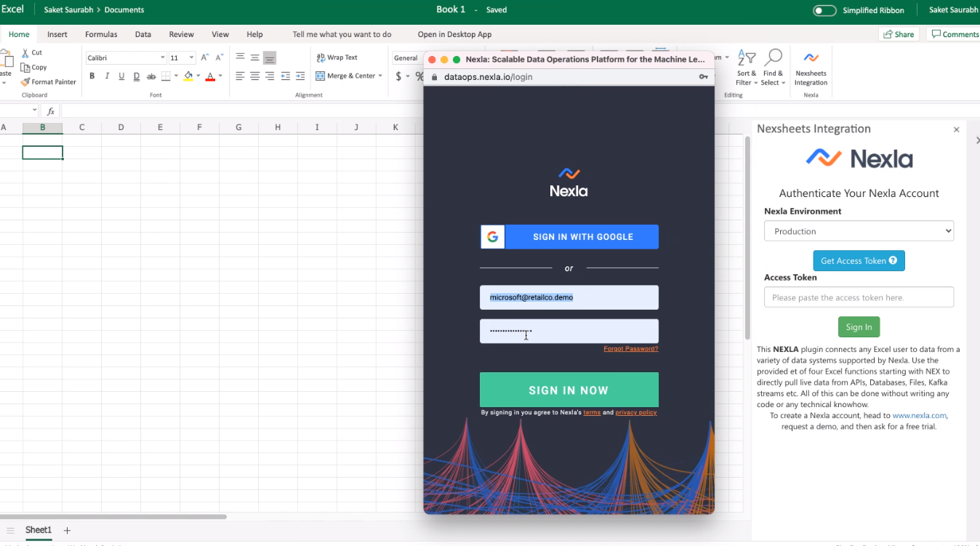Apply the red font color
Viewport: 980px width, 546px height.
click(210, 76)
